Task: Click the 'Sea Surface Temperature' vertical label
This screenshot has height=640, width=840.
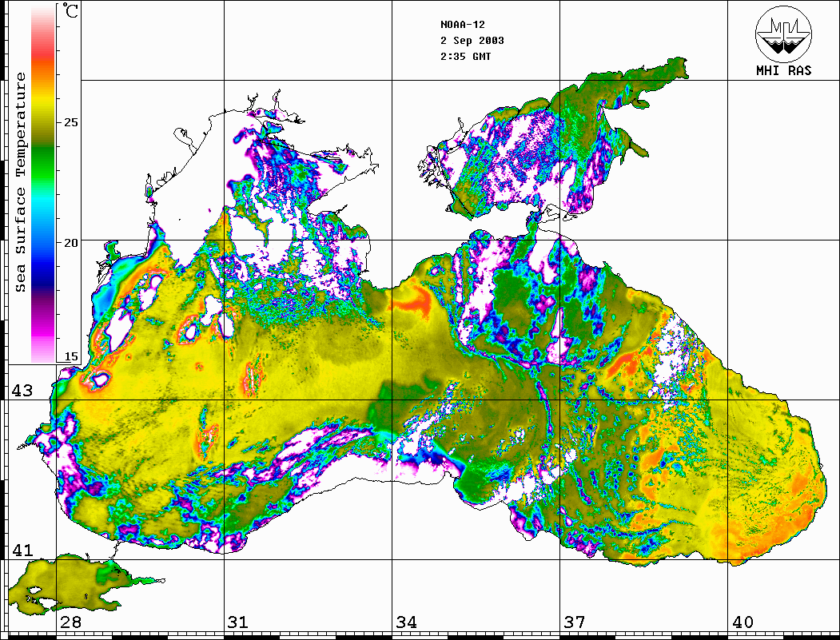Action: (x=20, y=182)
